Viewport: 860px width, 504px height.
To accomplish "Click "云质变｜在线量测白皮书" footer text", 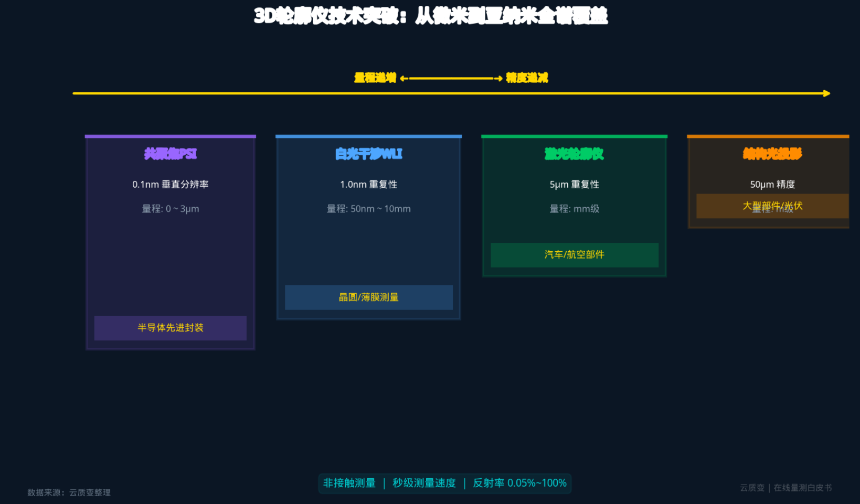I will coord(786,488).
